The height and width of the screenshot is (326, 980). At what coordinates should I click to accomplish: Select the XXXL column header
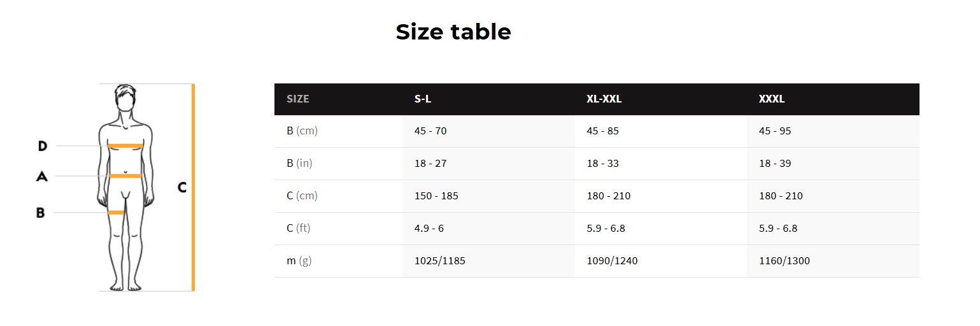772,99
